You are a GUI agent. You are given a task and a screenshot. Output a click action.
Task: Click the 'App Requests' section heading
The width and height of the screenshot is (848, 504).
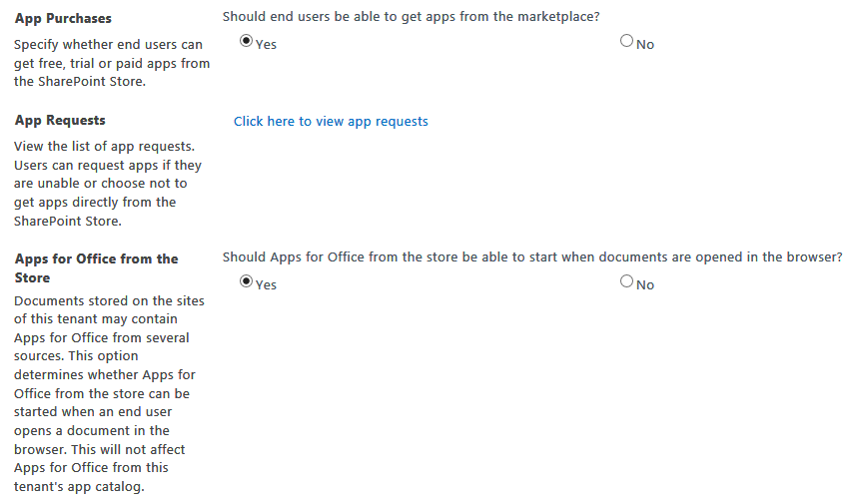pyautogui.click(x=60, y=120)
